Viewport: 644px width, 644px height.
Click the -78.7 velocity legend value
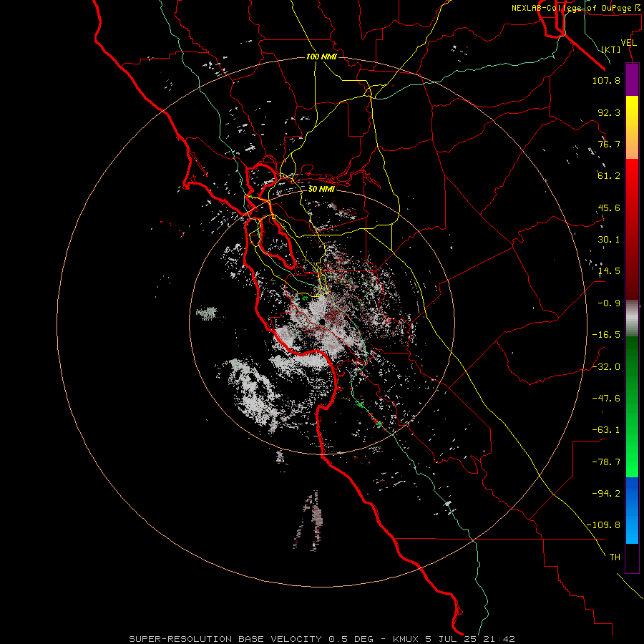click(606, 462)
